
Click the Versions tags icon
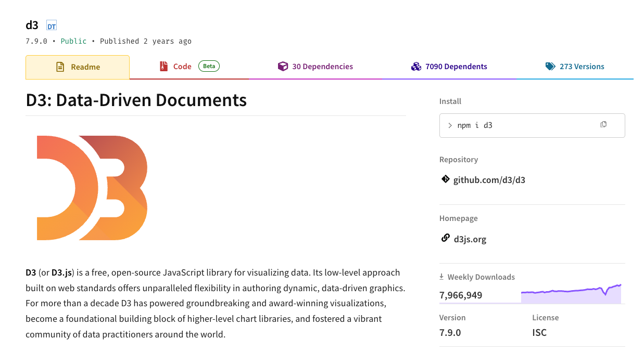(x=550, y=66)
